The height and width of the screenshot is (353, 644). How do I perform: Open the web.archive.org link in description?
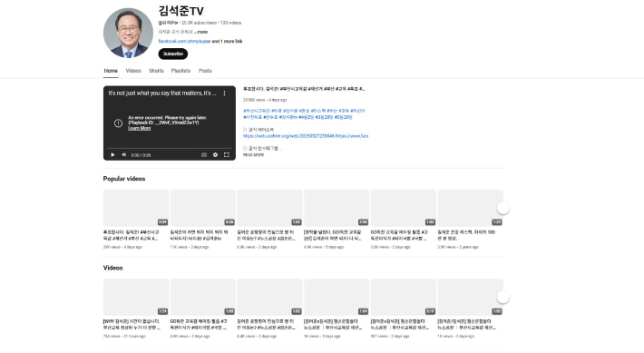(x=306, y=135)
